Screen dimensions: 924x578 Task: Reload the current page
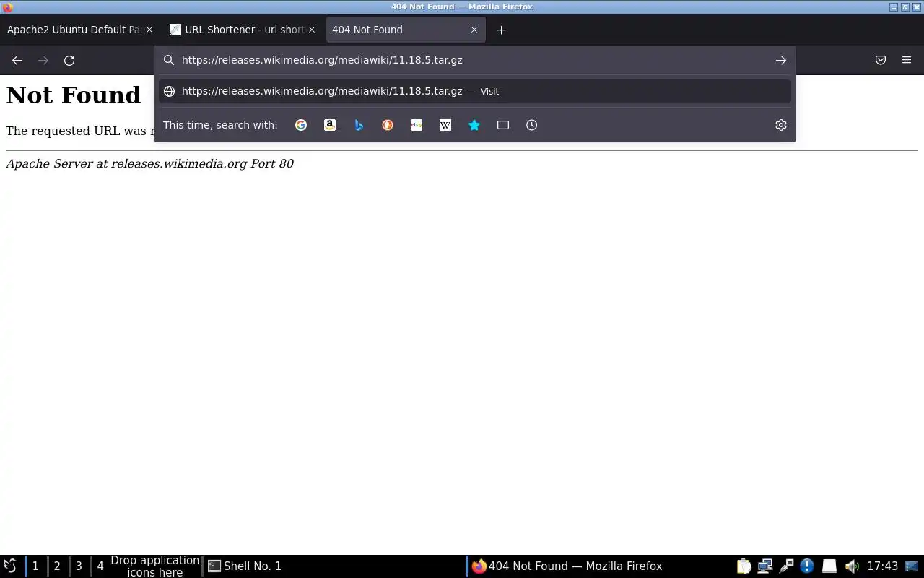[x=69, y=61]
